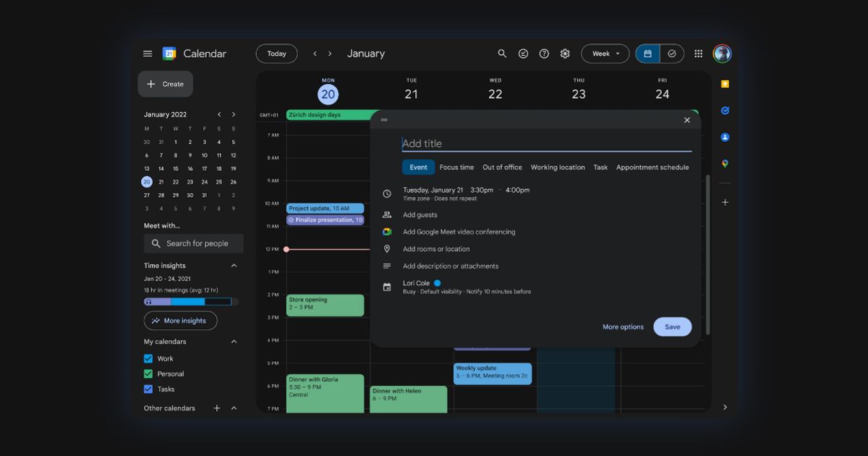Open the Google apps grid icon
The width and height of the screenshot is (868, 456).
(x=698, y=54)
